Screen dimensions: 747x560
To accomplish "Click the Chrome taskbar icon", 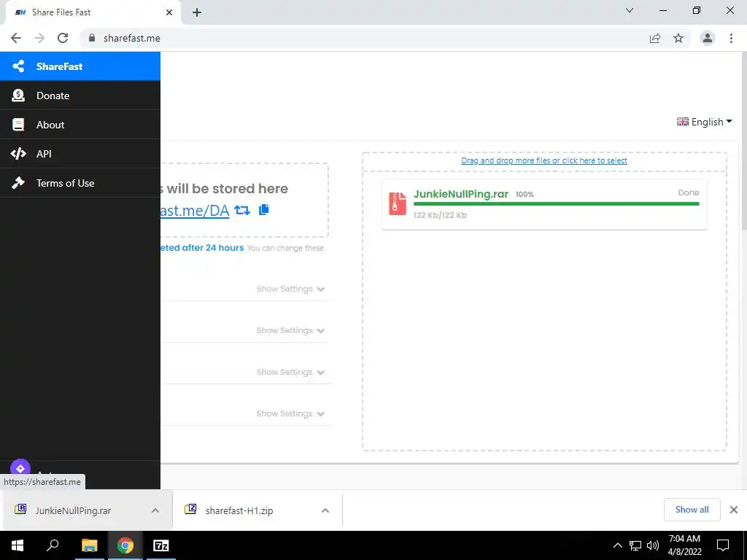I will 125,545.
